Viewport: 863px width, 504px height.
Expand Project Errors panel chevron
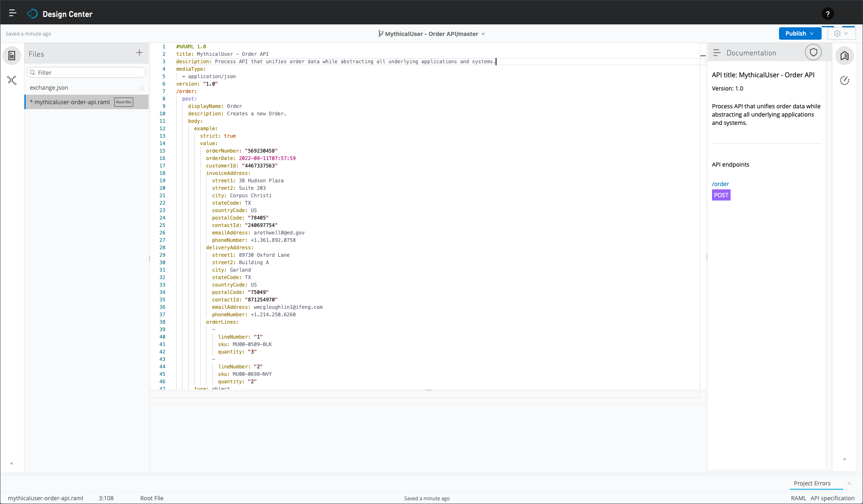point(849,483)
